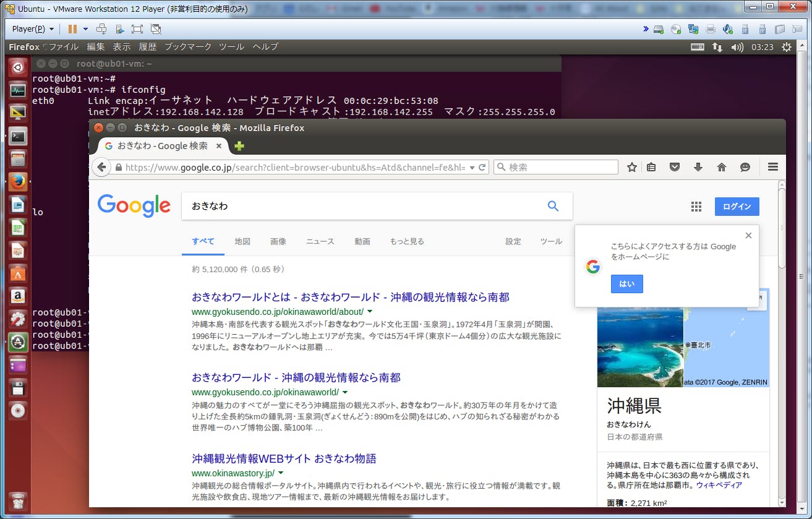Screen dimensions: 812x519
Task: Open a new Firefox tab with plus button
Action: [x=239, y=146]
